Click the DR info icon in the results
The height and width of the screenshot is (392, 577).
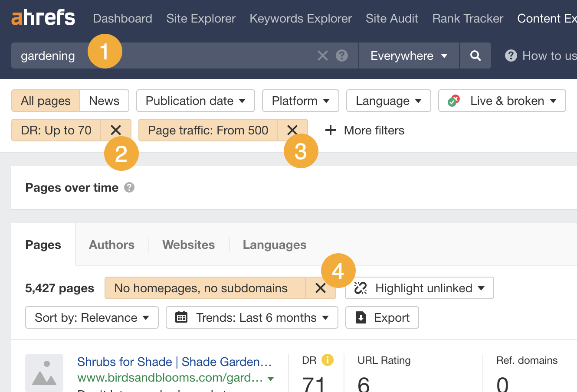328,360
